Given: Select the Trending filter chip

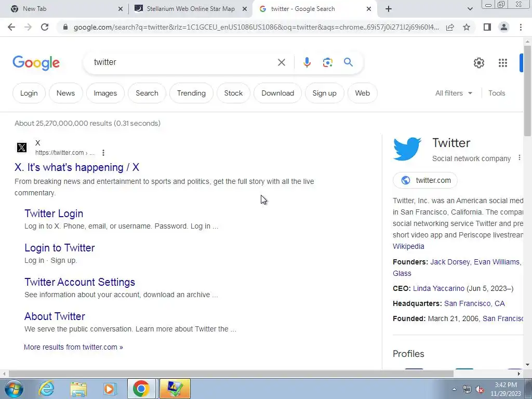Looking at the screenshot, I should [191, 93].
